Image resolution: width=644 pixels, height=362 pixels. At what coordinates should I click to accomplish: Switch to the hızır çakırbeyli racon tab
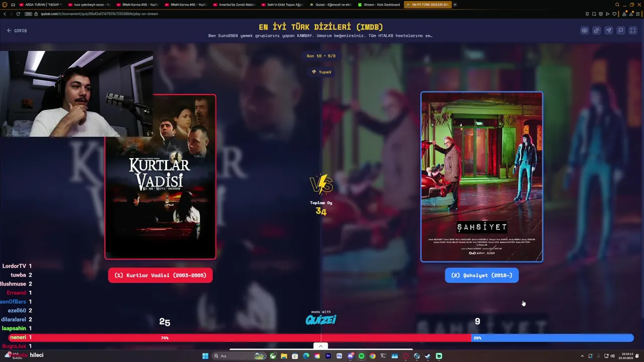click(x=90, y=5)
